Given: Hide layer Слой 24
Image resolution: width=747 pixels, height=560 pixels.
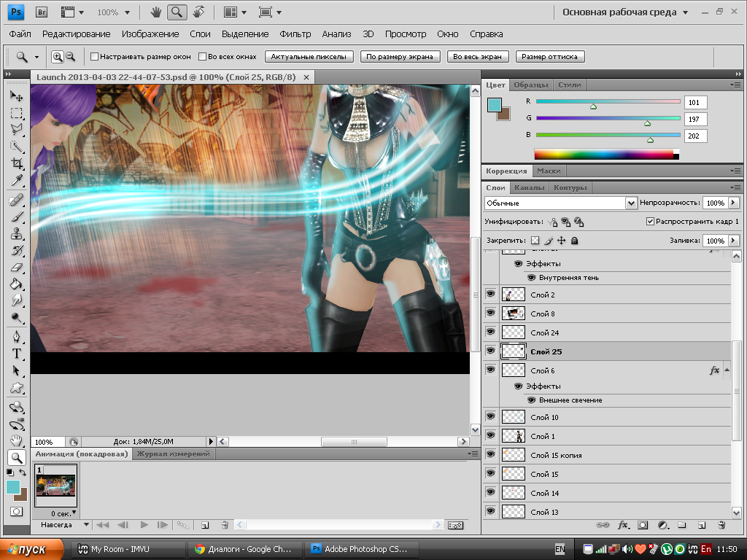Looking at the screenshot, I should tap(490, 332).
